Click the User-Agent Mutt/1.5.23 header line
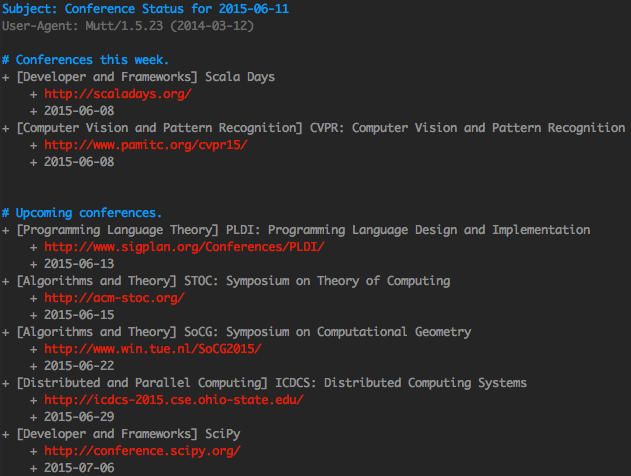The image size is (631, 476). click(128, 26)
